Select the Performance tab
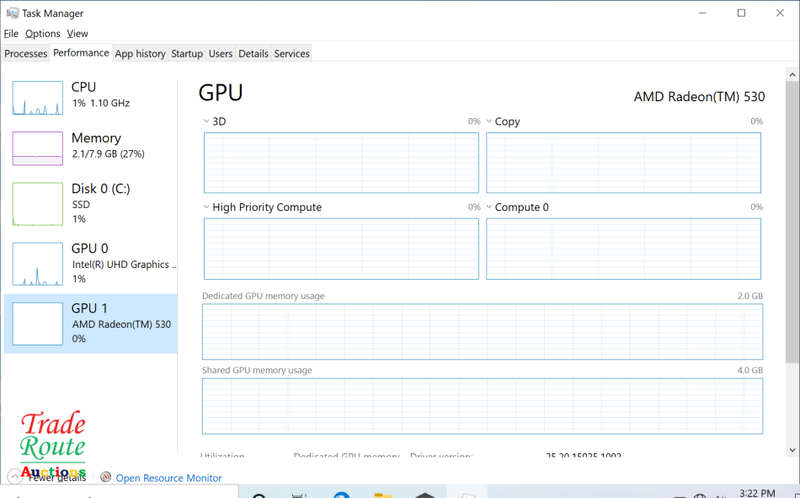Viewport: 800px width, 498px height. (81, 53)
